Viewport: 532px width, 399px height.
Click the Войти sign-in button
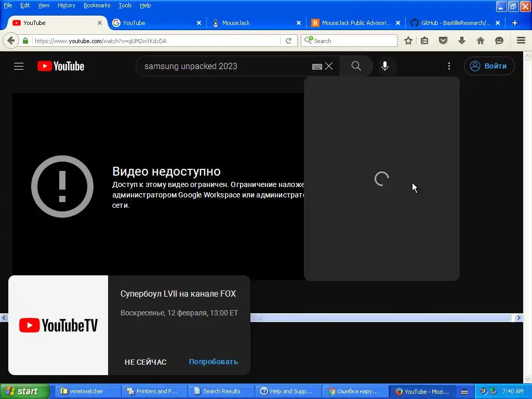coord(489,66)
